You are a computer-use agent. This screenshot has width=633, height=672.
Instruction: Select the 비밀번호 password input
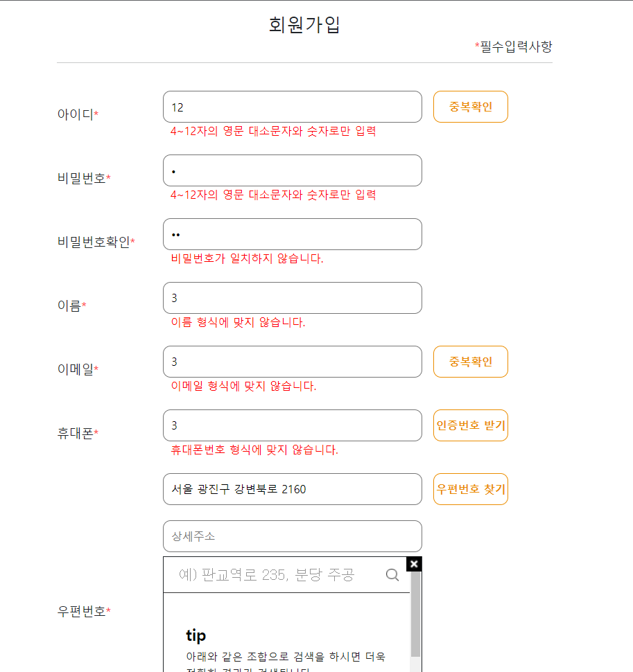[x=292, y=170]
